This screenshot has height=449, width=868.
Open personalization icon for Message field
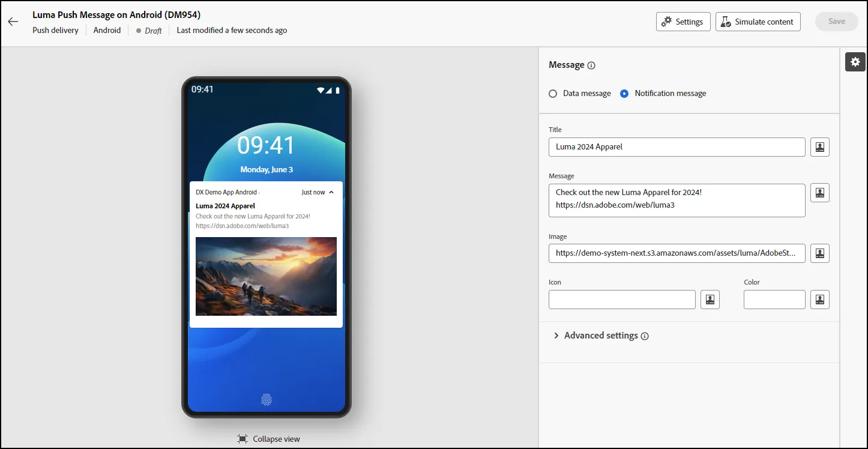click(x=820, y=193)
